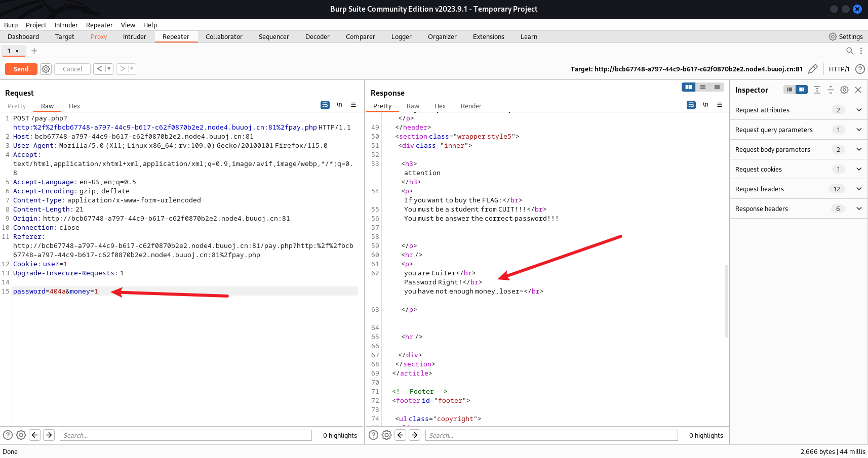Jump to next request search match
The height and width of the screenshot is (458, 868).
click(49, 435)
